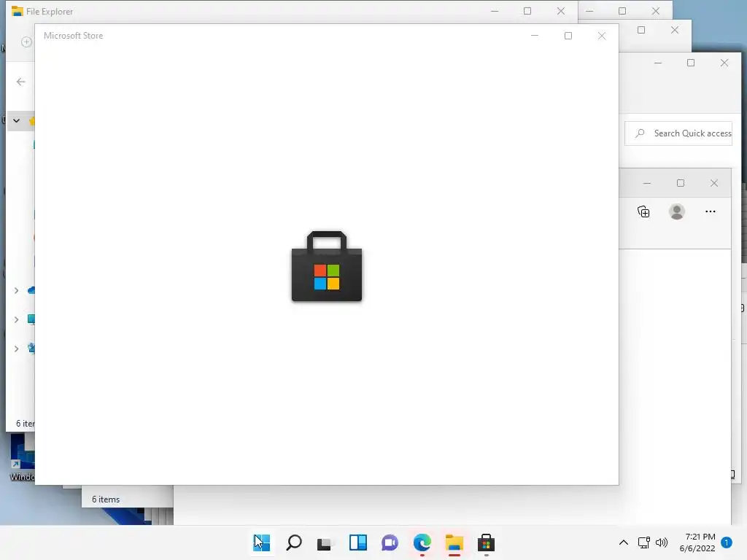Viewport: 747px width, 560px height.
Task: Click New button in File Explorer toolbar
Action: (x=27, y=42)
